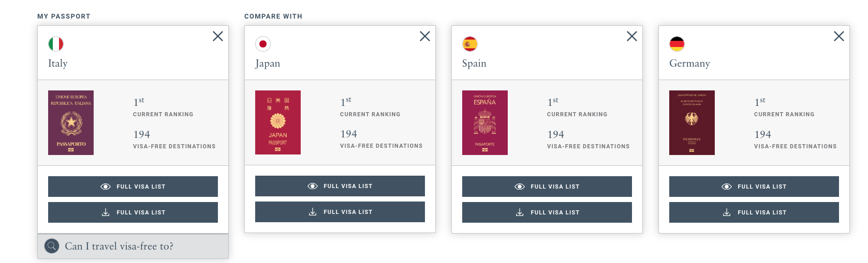Viewport: 868px width, 263px height.
Task: Remove Germany from comparison
Action: (839, 36)
